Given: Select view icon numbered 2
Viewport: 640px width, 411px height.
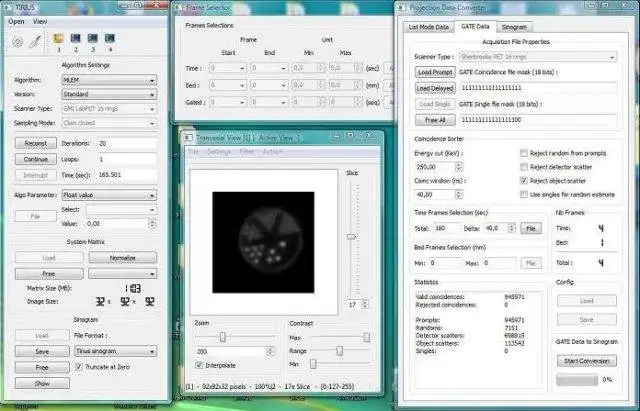Looking at the screenshot, I should pyautogui.click(x=76, y=38).
